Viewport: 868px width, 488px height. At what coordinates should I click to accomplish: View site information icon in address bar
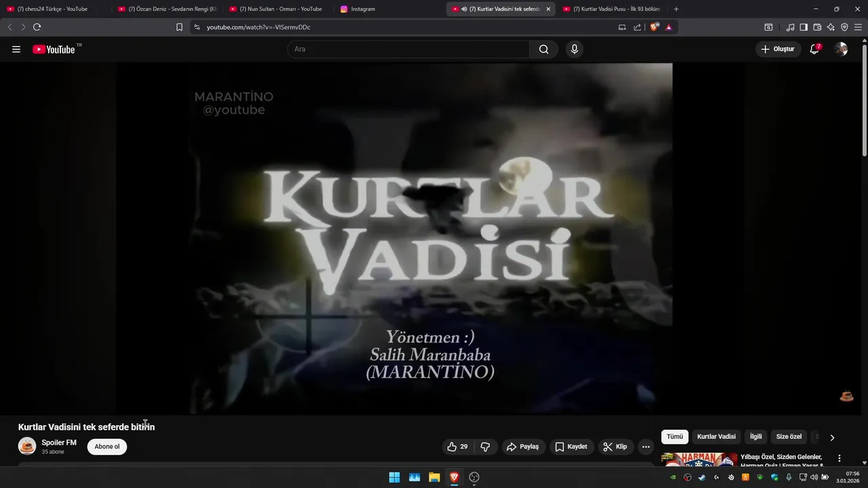click(x=197, y=27)
